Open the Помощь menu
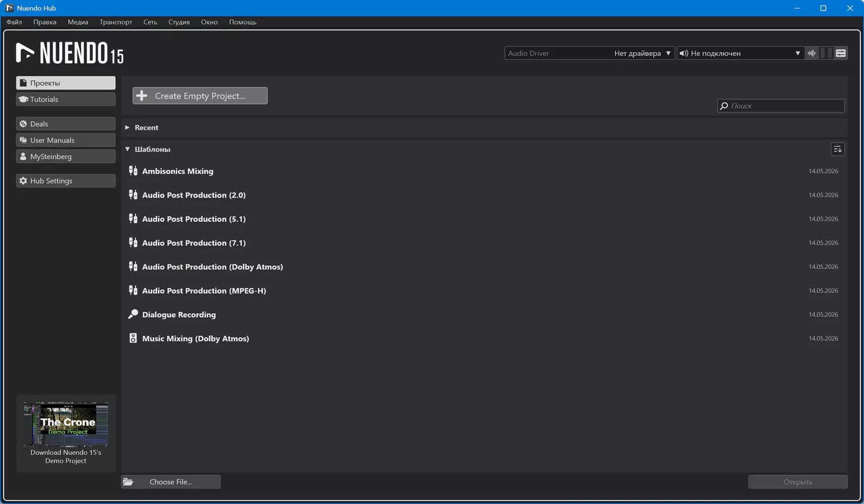Screen dimensions: 864x504 pyautogui.click(x=243, y=22)
